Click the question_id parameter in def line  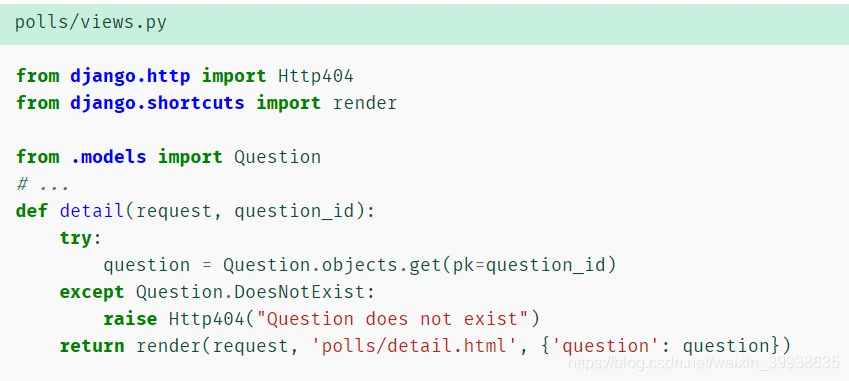coord(293,212)
